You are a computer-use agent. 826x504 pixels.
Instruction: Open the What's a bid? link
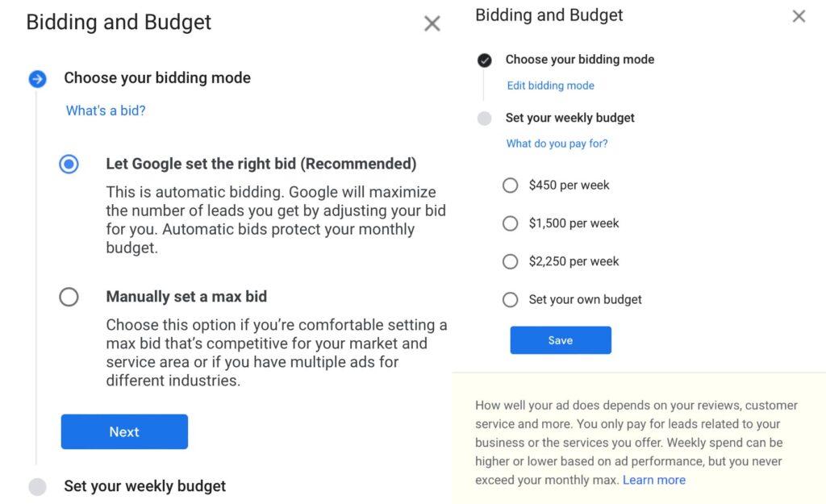click(106, 110)
